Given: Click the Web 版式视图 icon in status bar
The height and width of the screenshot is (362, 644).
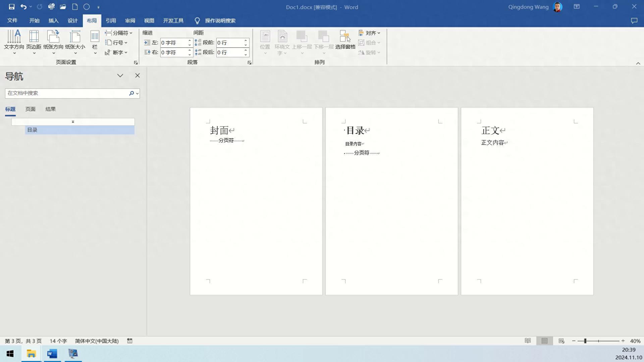Looking at the screenshot, I should [561, 341].
